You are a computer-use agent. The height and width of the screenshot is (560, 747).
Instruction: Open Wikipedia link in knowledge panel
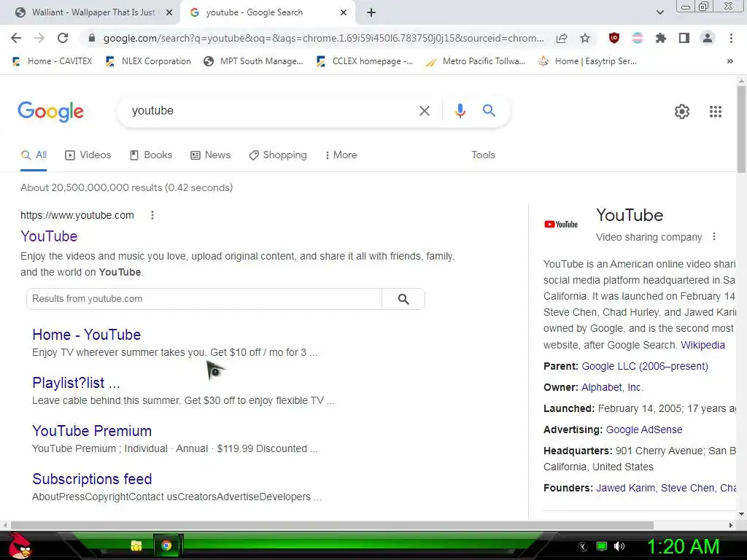coord(703,345)
